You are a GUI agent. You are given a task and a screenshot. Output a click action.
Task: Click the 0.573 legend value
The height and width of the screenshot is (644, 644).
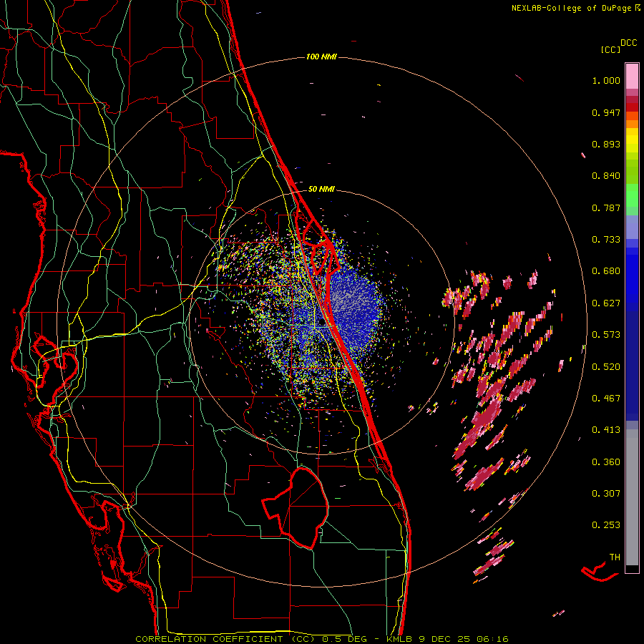click(606, 335)
